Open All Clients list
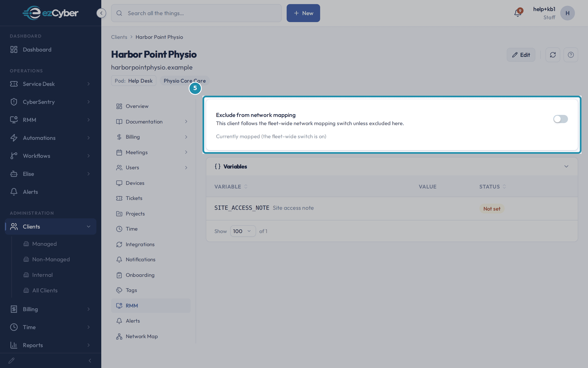The width and height of the screenshot is (588, 368). pos(45,290)
